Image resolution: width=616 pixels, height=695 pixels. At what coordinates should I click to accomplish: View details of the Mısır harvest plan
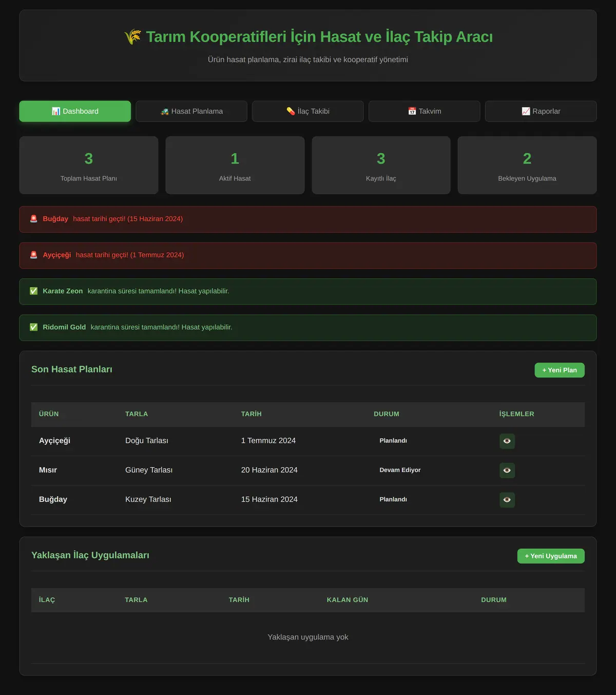[x=507, y=471]
